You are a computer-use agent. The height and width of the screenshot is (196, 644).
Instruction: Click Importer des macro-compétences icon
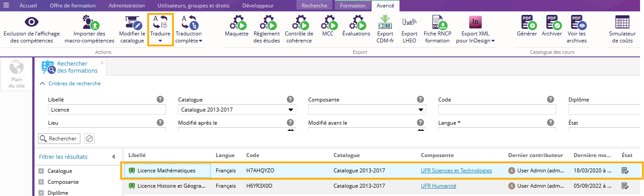[x=89, y=23]
